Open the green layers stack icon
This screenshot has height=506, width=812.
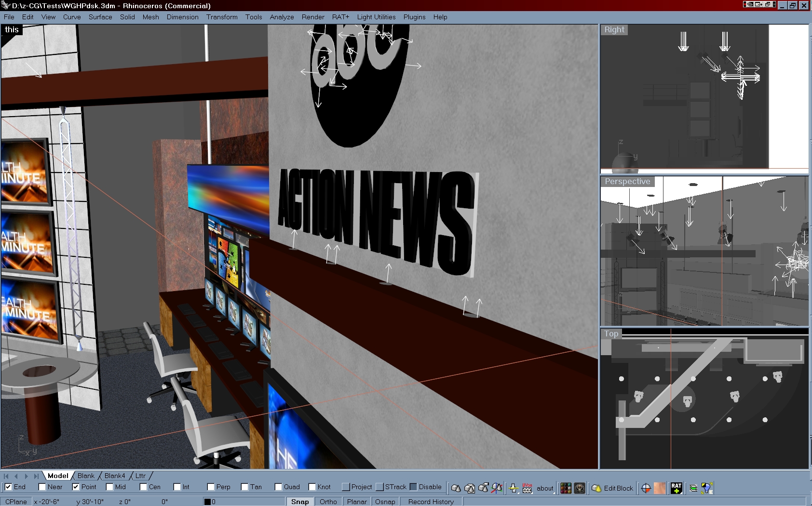pos(693,488)
